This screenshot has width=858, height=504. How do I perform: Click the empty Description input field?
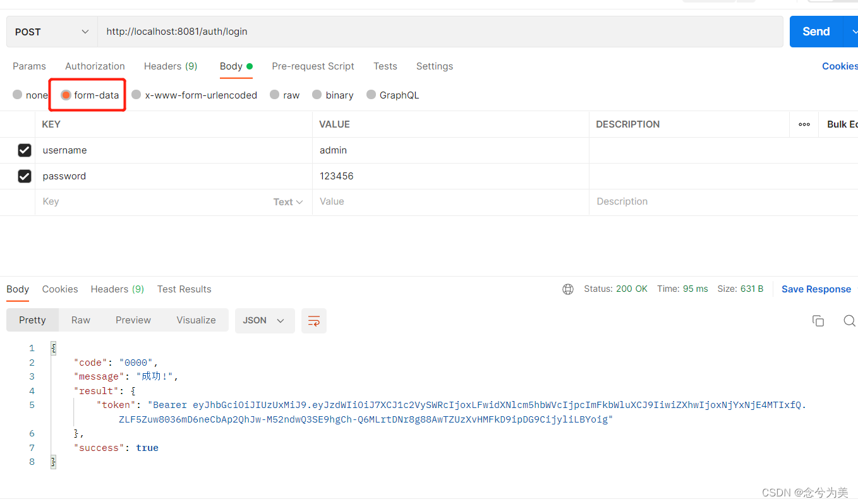(723, 202)
